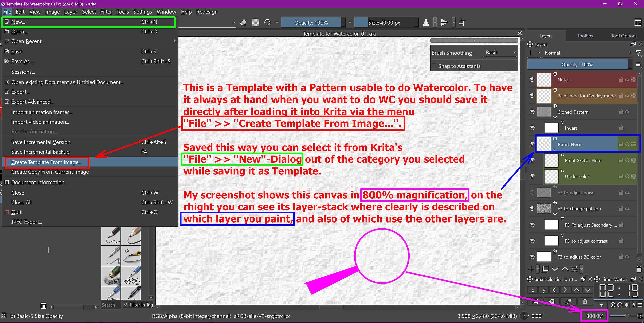Click the y button in SmallSelection docker
This screenshot has height=323, width=644.
544,290
